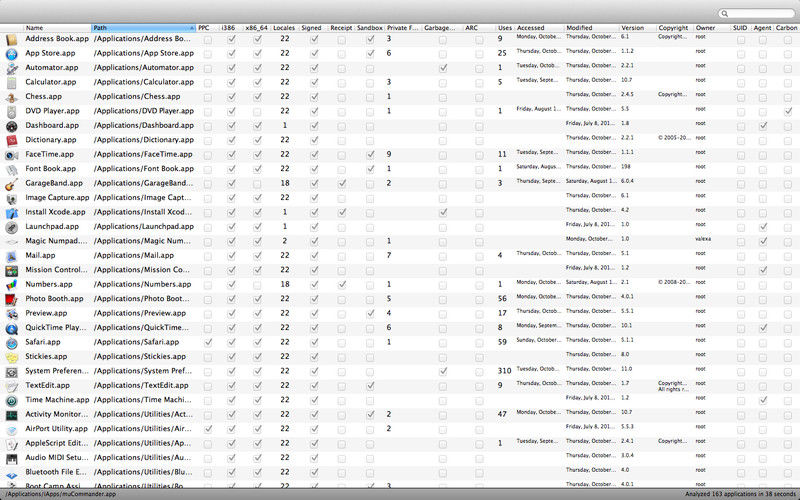Click the Numbers app icon
Screen dimensions: 800x500
click(x=11, y=285)
